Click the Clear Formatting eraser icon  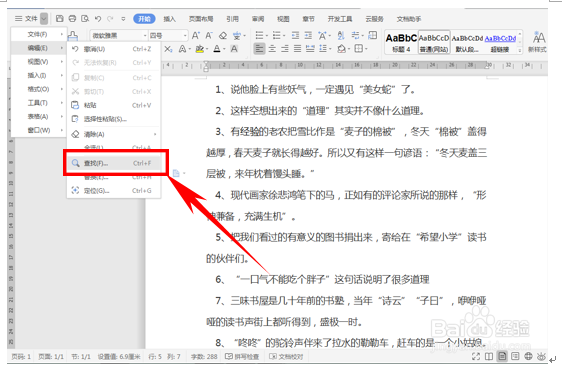pyautogui.click(x=223, y=35)
